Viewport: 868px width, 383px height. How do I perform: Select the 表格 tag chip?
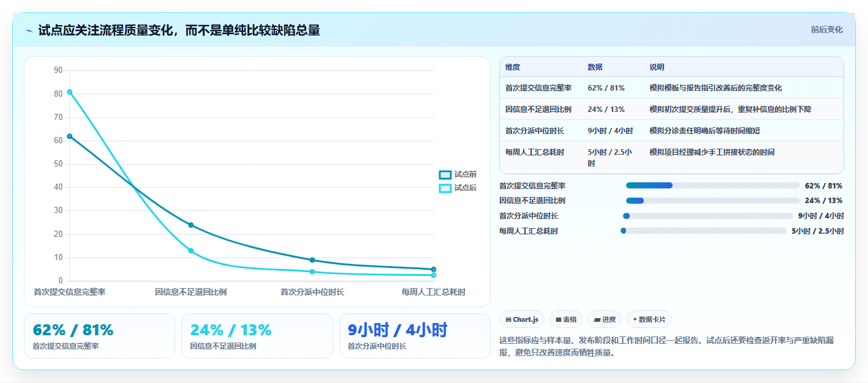[566, 319]
